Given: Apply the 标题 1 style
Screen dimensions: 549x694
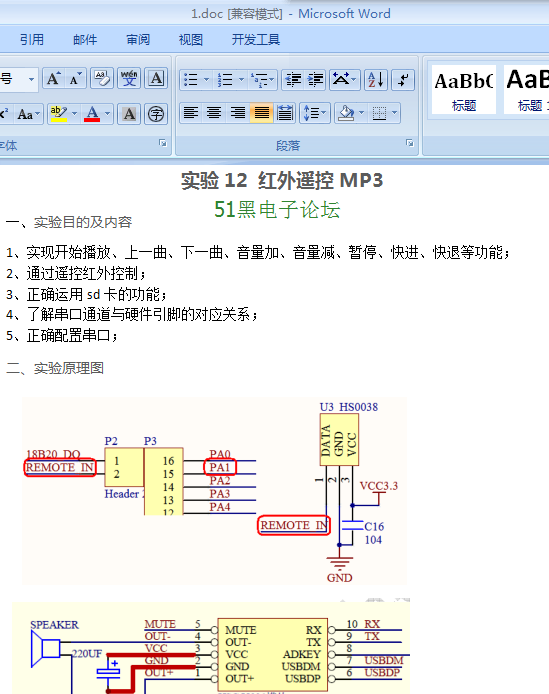Looking at the screenshot, I should 527,90.
